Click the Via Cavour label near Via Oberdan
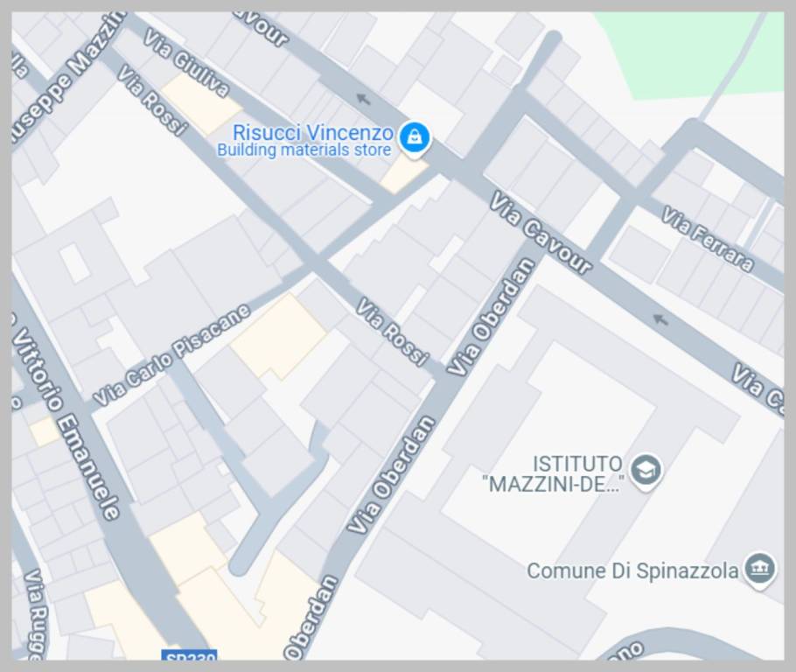This screenshot has height=672, width=796. point(541,232)
